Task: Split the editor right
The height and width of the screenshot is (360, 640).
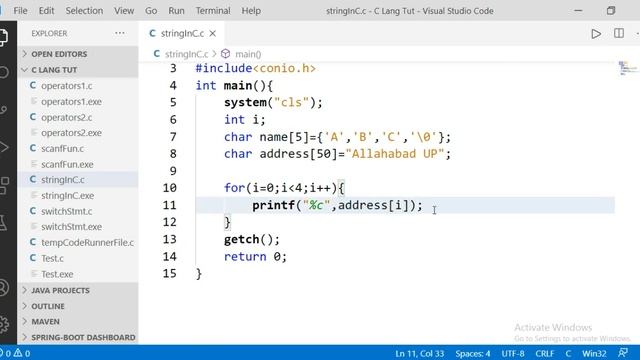Action: point(619,33)
